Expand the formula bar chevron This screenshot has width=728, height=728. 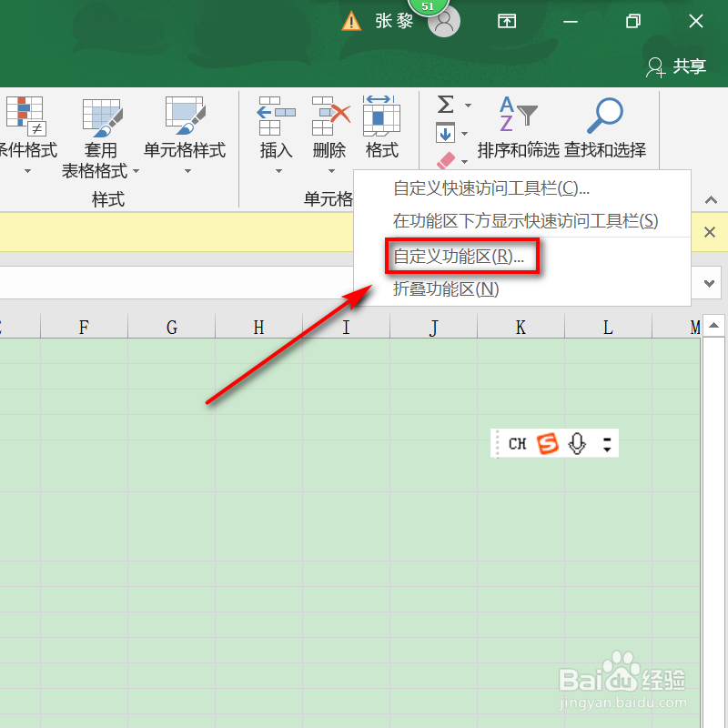tap(709, 283)
